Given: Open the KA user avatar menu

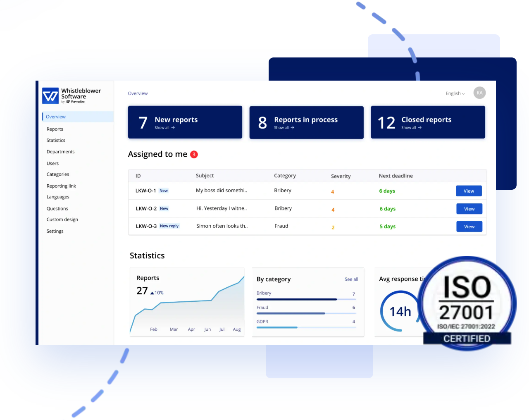Looking at the screenshot, I should 479,93.
